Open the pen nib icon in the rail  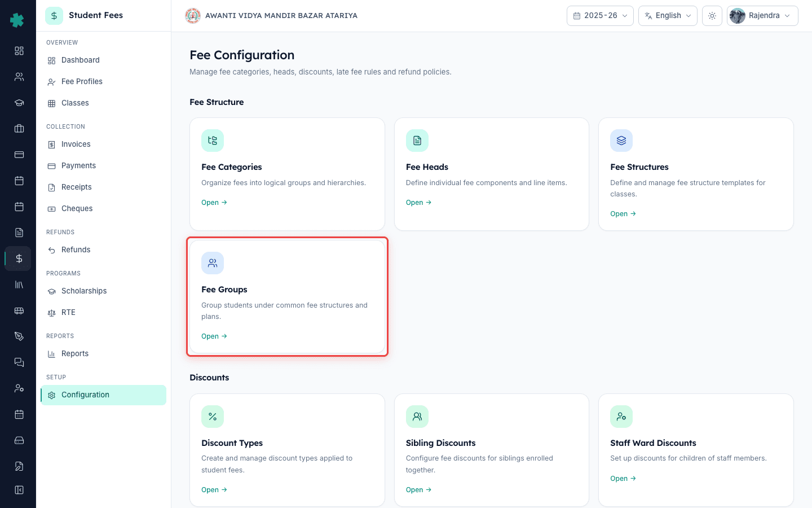point(19,336)
